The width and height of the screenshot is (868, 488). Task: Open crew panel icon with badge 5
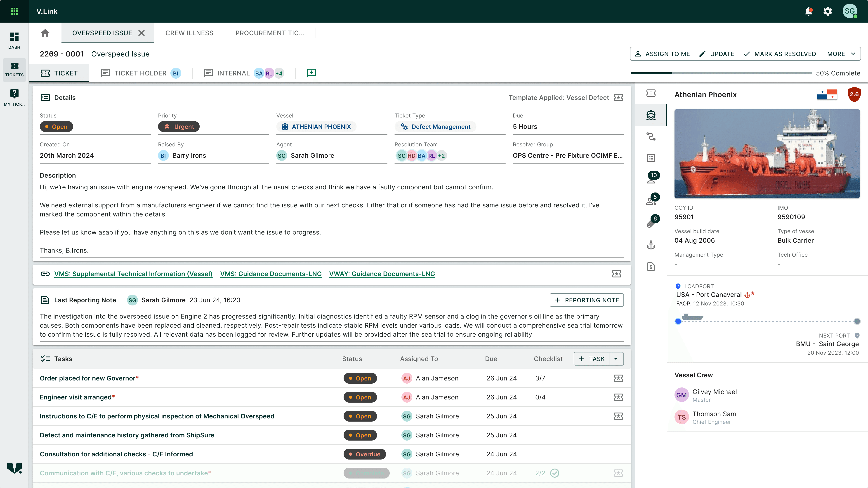click(651, 201)
